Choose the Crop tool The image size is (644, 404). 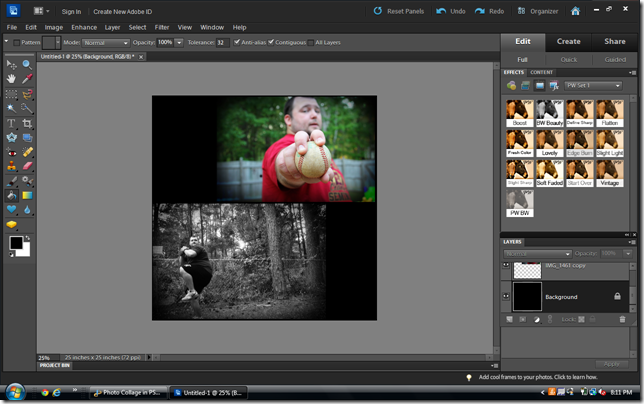pos(27,123)
